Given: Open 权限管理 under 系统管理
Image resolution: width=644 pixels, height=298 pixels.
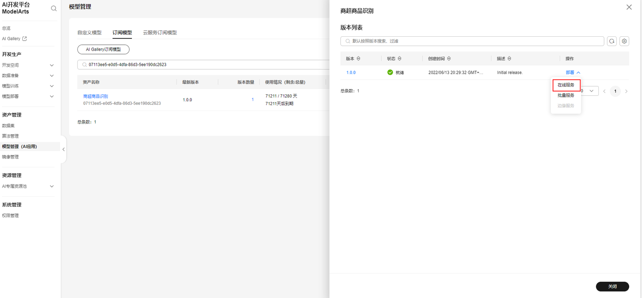Looking at the screenshot, I should click(x=10, y=216).
